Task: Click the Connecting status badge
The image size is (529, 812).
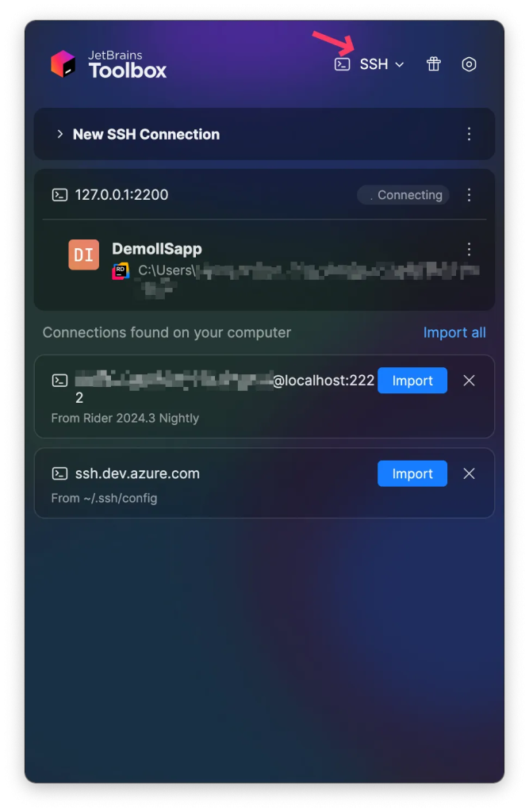Action: tap(403, 195)
